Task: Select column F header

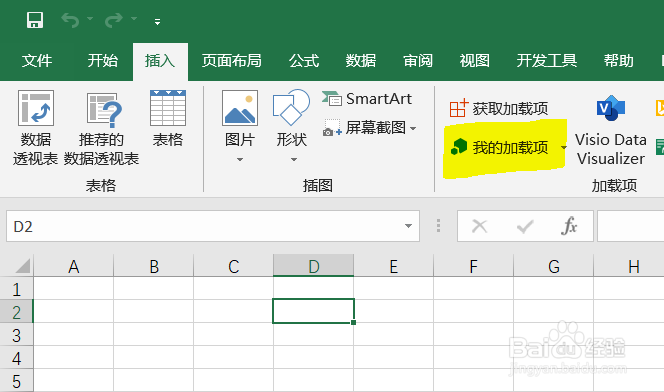Action: [473, 266]
